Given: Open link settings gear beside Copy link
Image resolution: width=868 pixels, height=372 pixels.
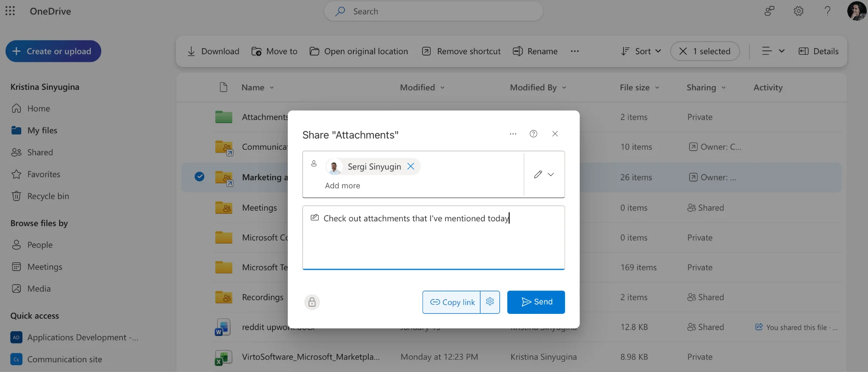Looking at the screenshot, I should pyautogui.click(x=490, y=302).
